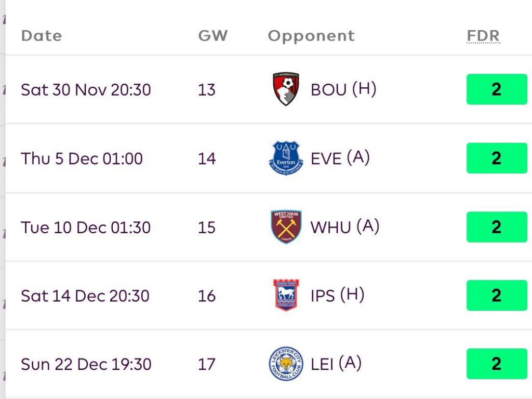Click gameweek number 16
Screen dimensions: 532x399
pos(206,296)
